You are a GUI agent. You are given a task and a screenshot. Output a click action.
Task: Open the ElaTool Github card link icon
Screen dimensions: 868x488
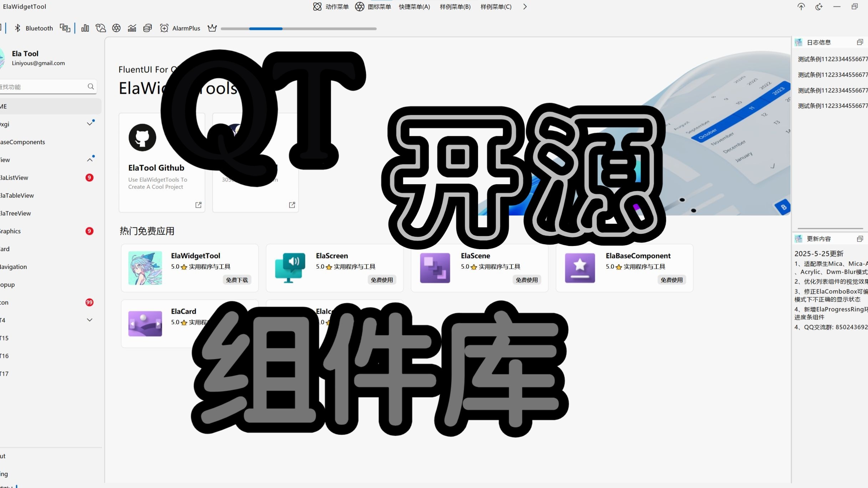coord(198,205)
